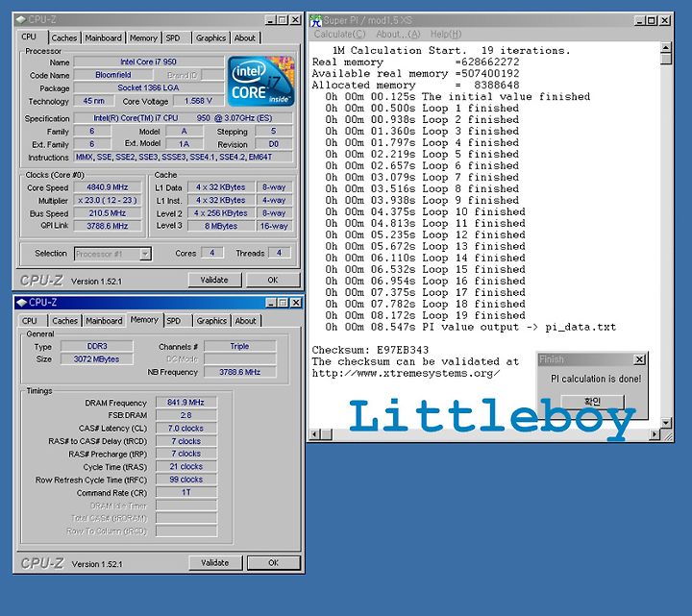Image resolution: width=692 pixels, height=616 pixels.
Task: Close the Finish dialog
Action: click(x=639, y=359)
